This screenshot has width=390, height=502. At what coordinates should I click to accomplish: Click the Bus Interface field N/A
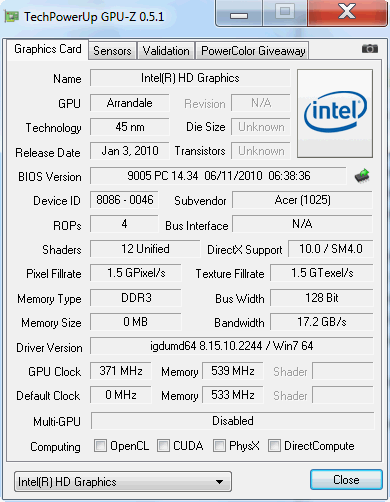pos(302,224)
